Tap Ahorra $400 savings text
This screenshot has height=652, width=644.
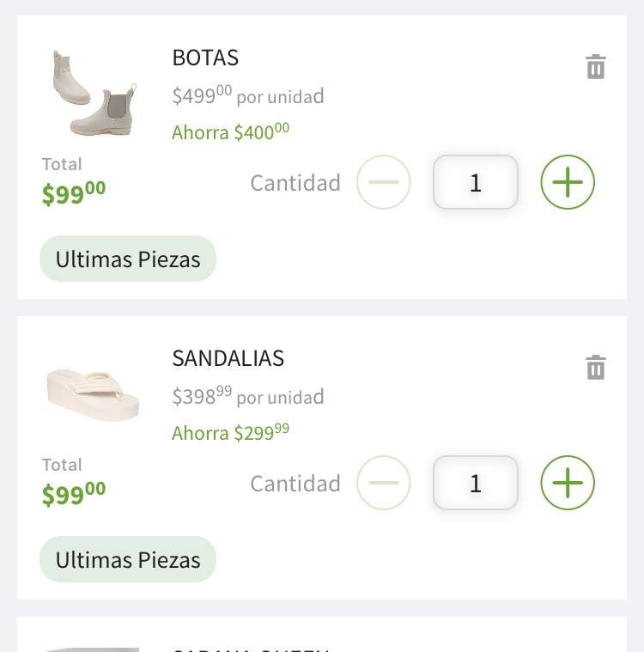pyautogui.click(x=231, y=131)
